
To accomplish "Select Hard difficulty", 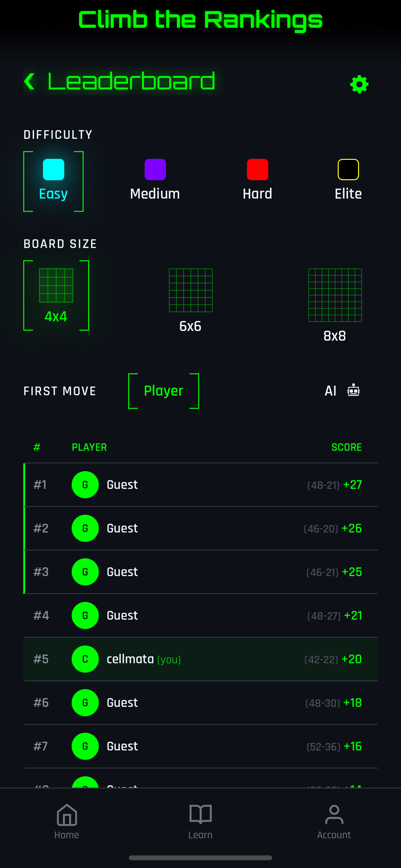I will click(x=257, y=179).
